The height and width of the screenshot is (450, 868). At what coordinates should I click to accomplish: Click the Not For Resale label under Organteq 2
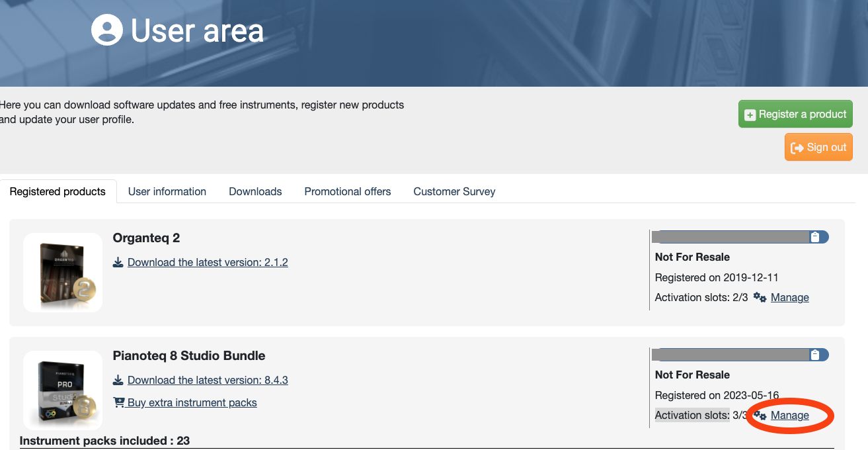(692, 257)
